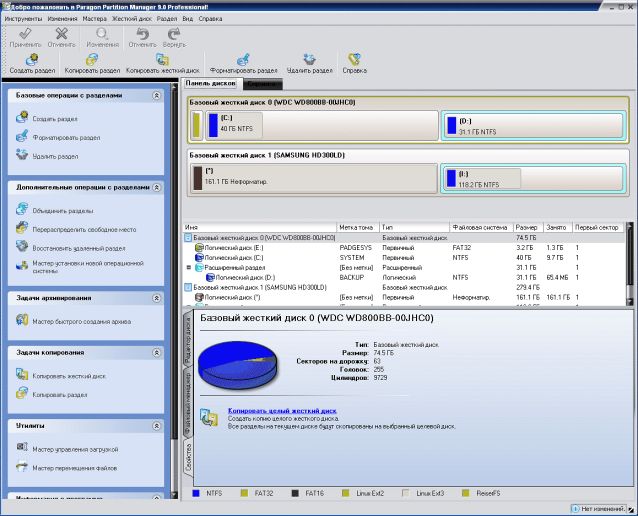Open the Жесткий диск menu
Image resolution: width=638 pixels, height=516 pixels.
[132, 19]
